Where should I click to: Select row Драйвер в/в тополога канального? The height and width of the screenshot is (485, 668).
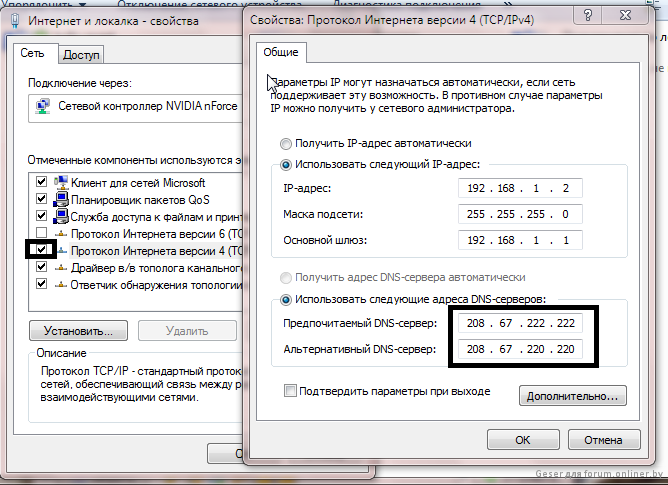(x=137, y=268)
